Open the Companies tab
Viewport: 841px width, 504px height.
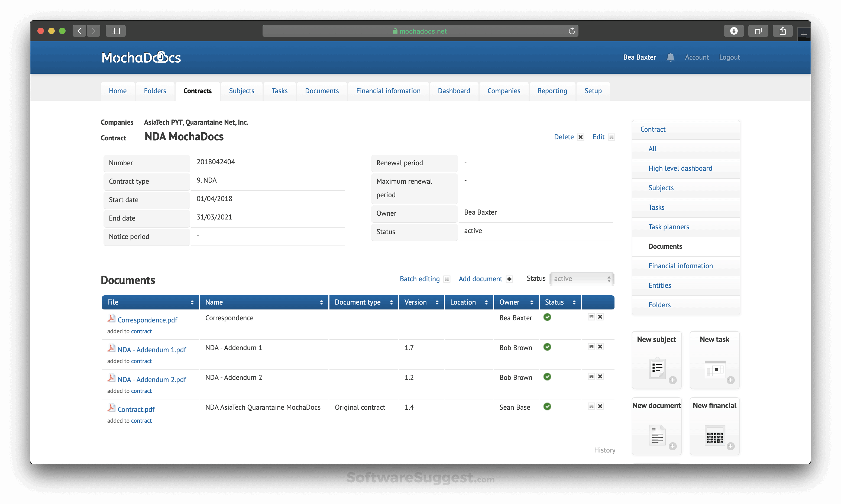(504, 91)
